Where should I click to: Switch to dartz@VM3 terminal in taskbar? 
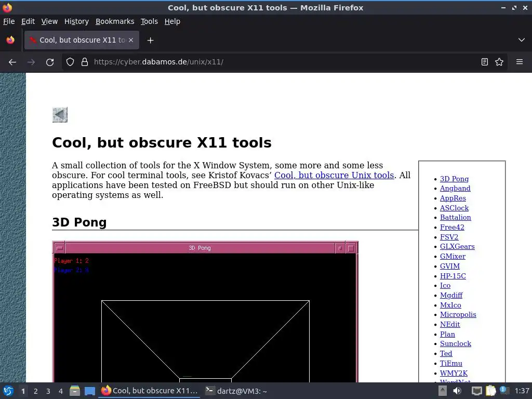click(x=237, y=391)
